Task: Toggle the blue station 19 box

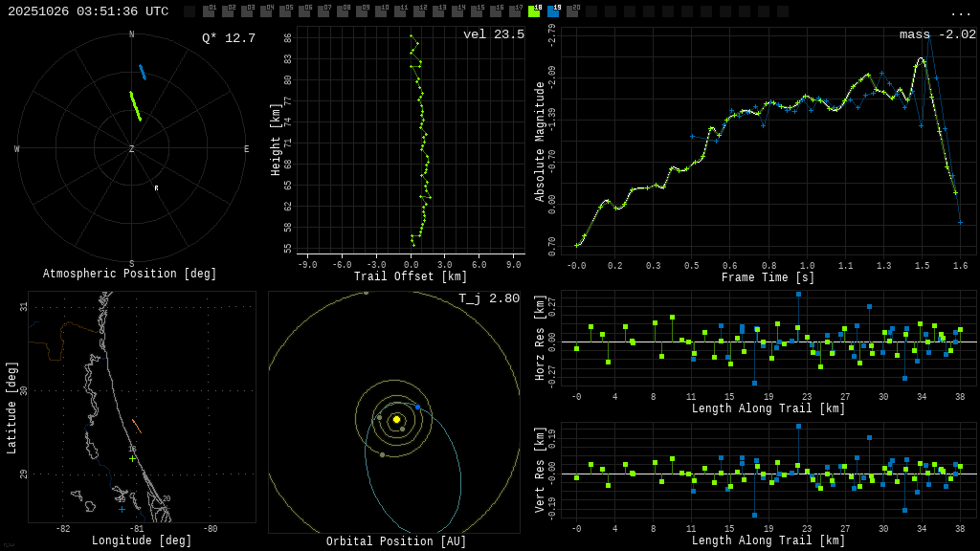Action: pos(553,11)
